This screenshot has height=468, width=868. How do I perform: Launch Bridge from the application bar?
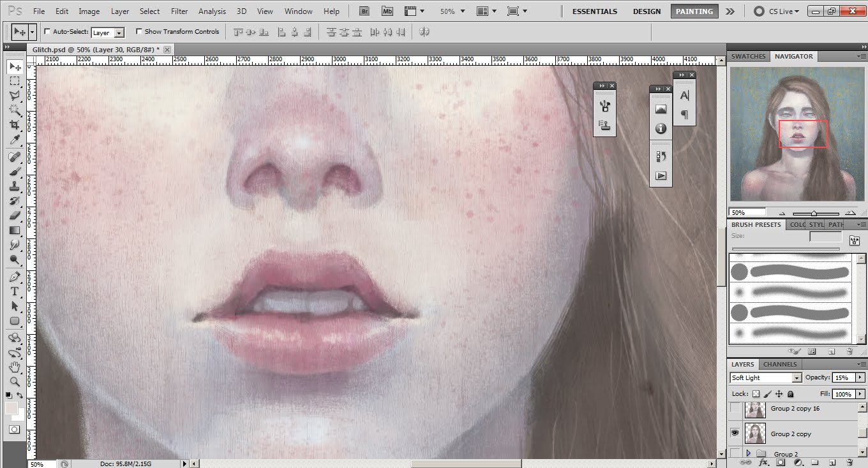[364, 10]
